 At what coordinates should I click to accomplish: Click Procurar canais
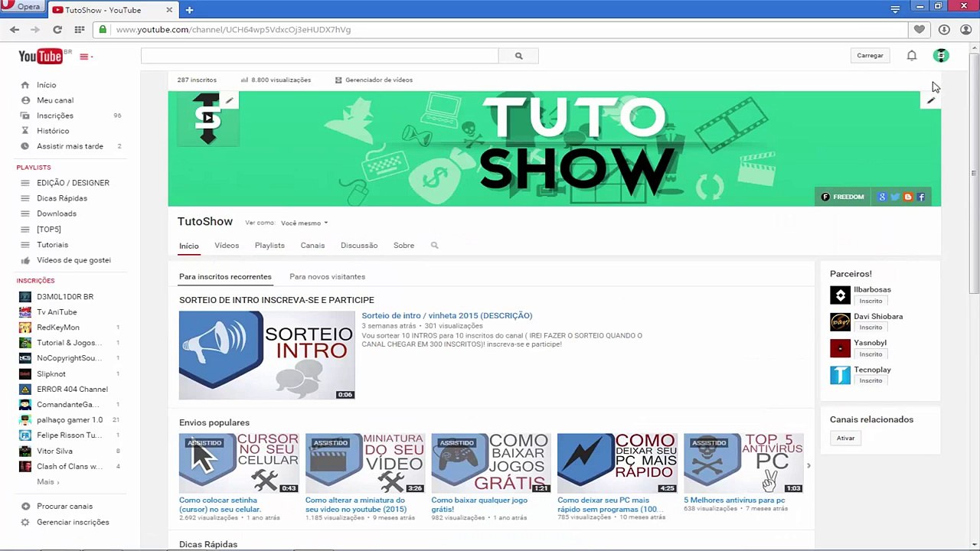[64, 507]
